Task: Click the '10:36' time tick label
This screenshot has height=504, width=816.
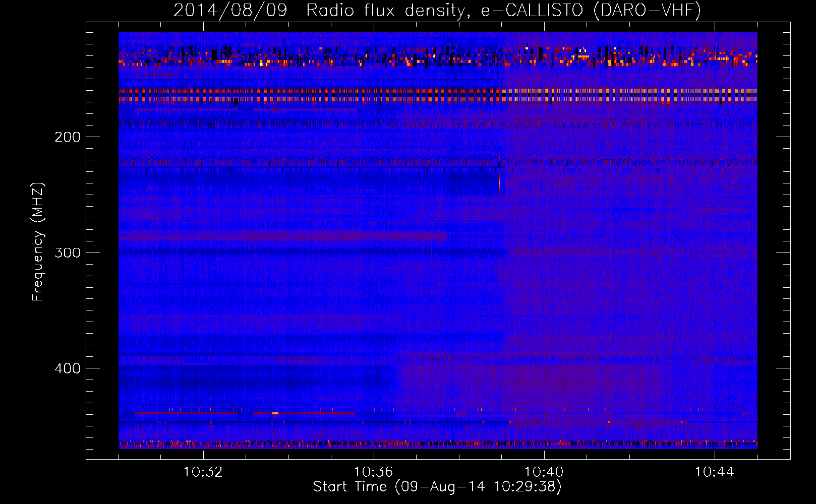Action: [374, 472]
